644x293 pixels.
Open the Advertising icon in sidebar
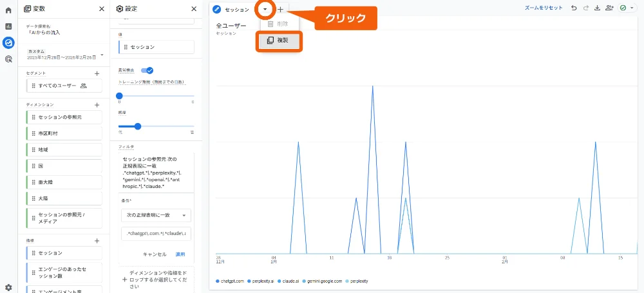coord(8,59)
